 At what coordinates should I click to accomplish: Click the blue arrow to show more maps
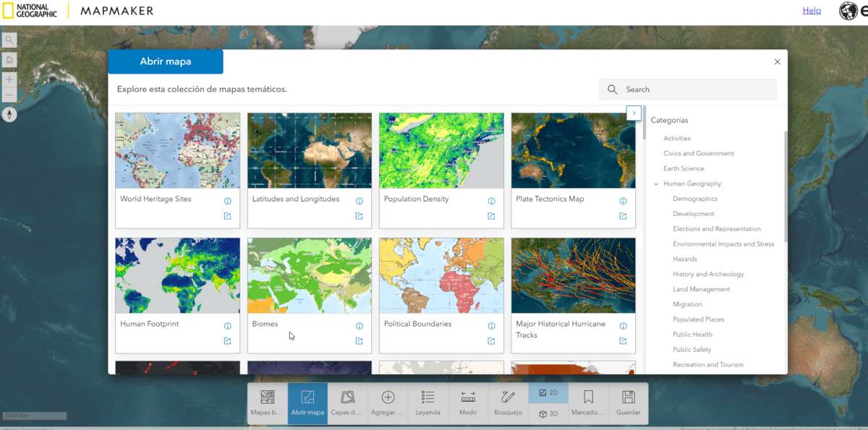tap(634, 113)
